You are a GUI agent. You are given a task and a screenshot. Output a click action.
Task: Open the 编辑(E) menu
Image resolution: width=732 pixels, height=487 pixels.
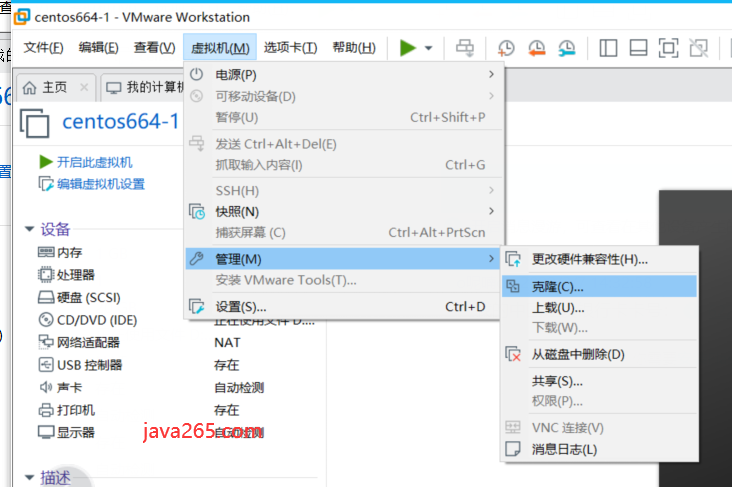point(99,48)
